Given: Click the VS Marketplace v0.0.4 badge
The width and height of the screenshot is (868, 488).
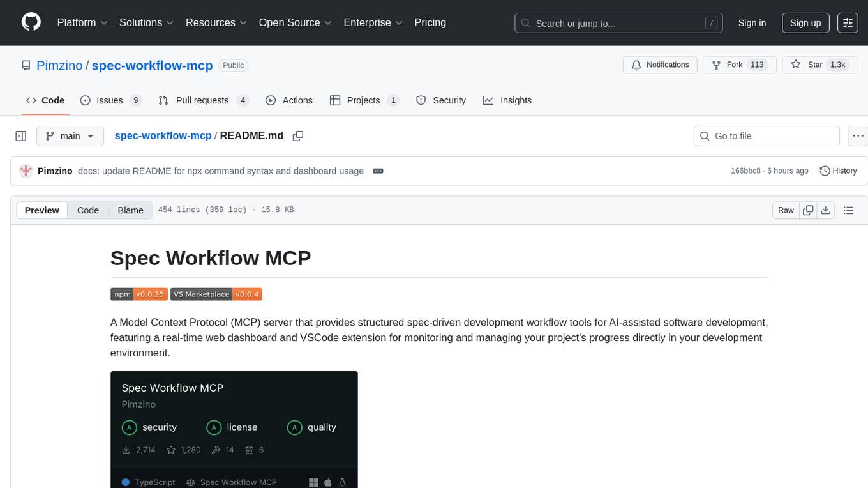Looking at the screenshot, I should 216,294.
